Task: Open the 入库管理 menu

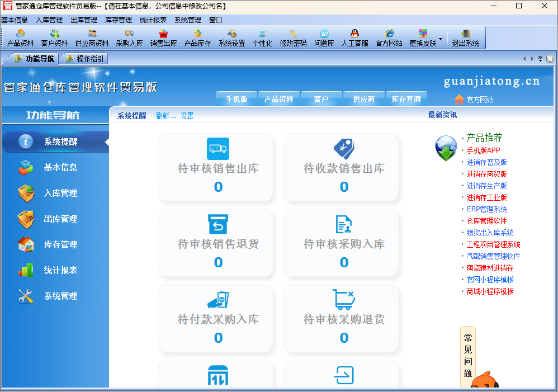Action: click(49, 20)
